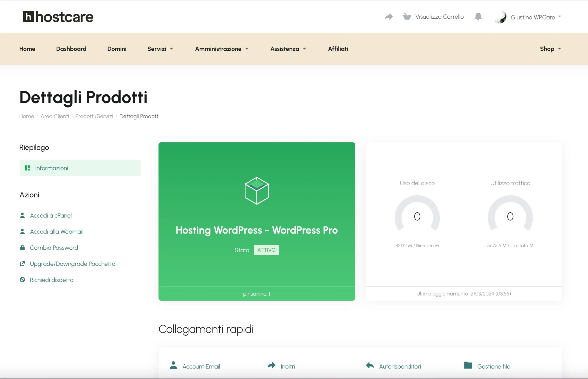Open the Affiliati menu item
Viewport: 588px width, 379px height.
click(338, 49)
